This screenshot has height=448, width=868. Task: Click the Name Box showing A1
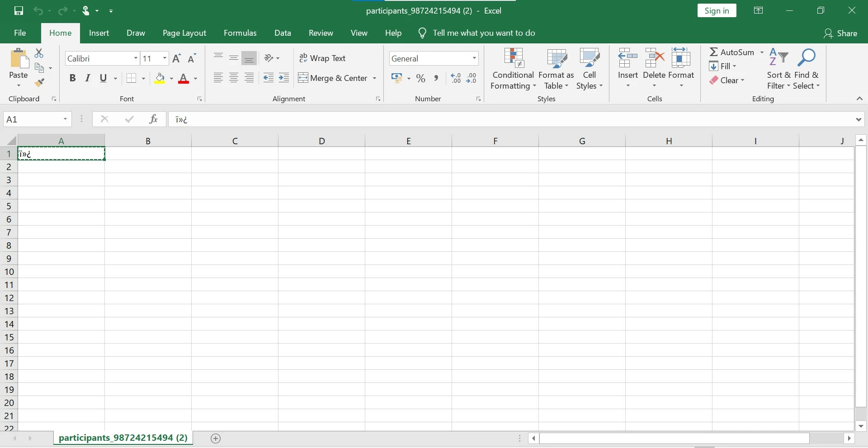pyautogui.click(x=37, y=119)
